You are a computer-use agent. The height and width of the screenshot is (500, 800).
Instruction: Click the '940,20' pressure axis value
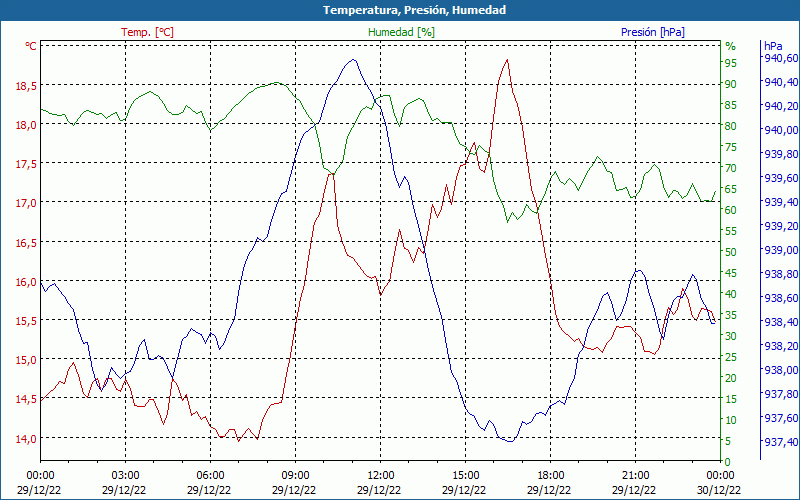[x=781, y=106]
